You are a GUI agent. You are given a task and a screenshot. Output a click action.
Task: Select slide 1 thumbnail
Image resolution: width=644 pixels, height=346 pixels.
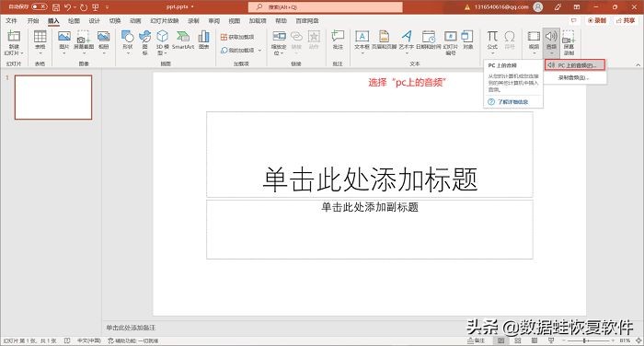coord(53,98)
